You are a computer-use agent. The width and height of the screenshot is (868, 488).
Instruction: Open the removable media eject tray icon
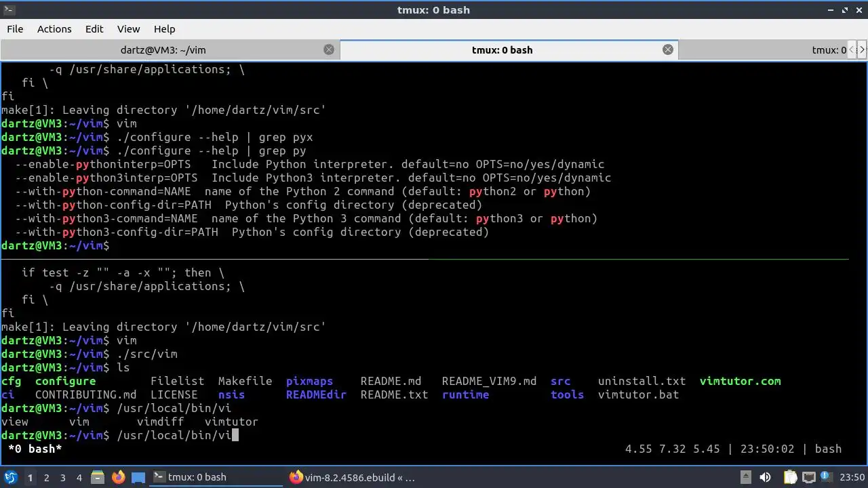[x=745, y=477]
